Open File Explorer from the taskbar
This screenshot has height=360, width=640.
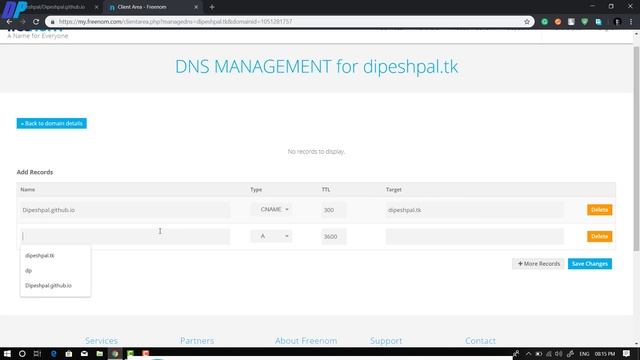click(100, 353)
